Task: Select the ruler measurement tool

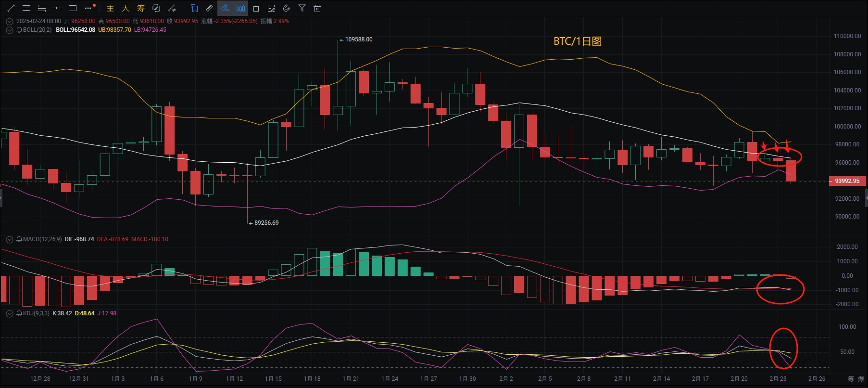Action: point(210,8)
